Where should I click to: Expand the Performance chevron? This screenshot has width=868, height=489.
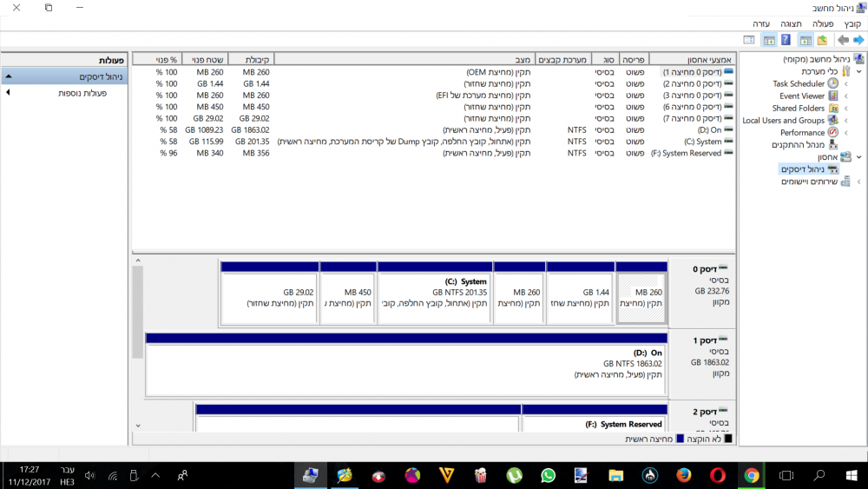point(845,132)
